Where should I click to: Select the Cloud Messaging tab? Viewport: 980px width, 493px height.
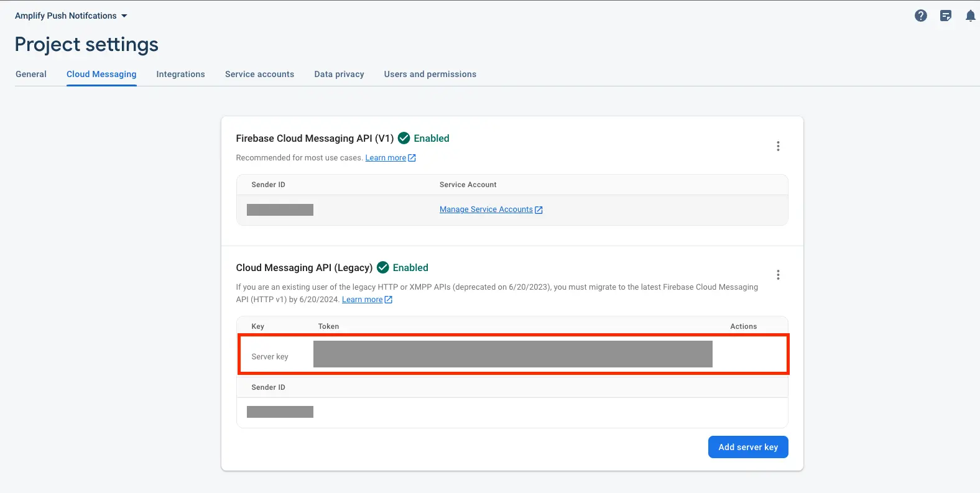tap(101, 74)
